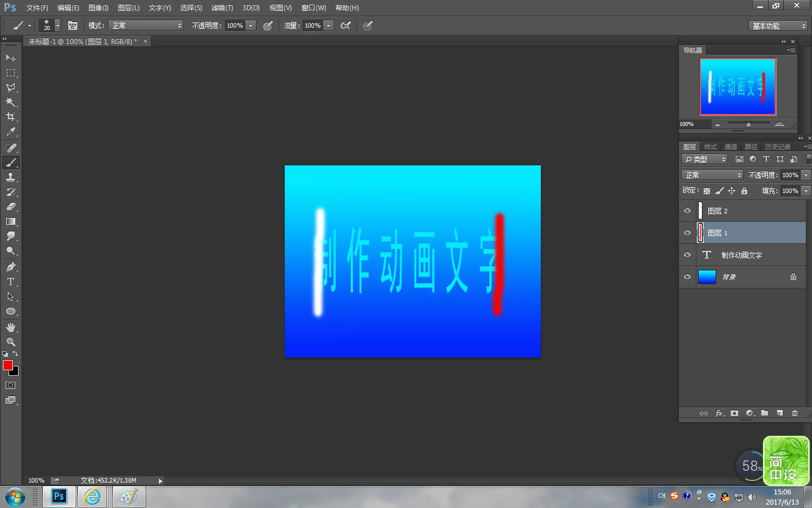Click the Windows Start button
Image resolution: width=812 pixels, height=508 pixels.
pos(15,497)
